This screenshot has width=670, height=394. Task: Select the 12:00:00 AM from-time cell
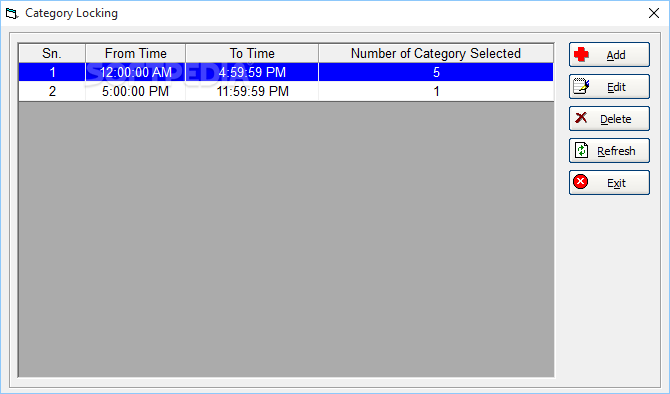[135, 72]
